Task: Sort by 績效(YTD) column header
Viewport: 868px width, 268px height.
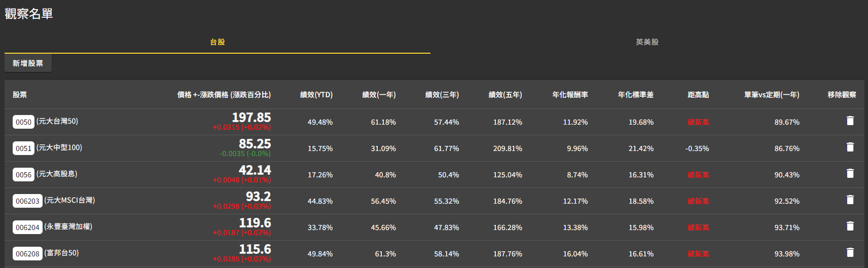Action: pos(316,95)
